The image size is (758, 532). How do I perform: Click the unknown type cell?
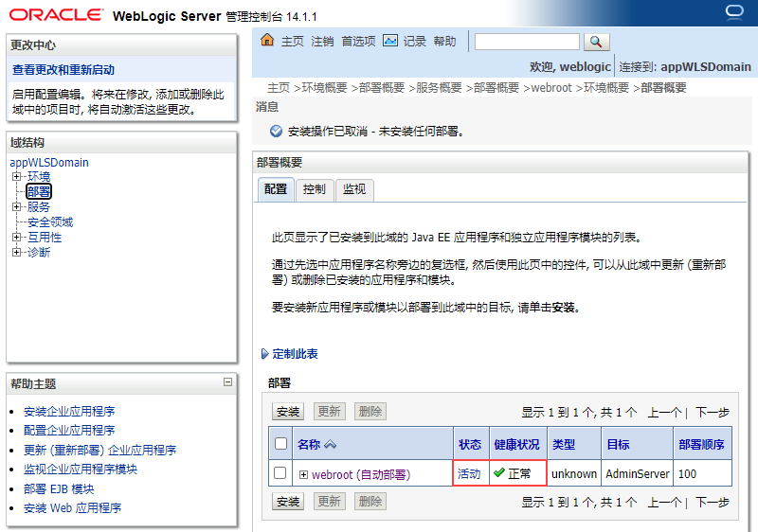[x=574, y=473]
